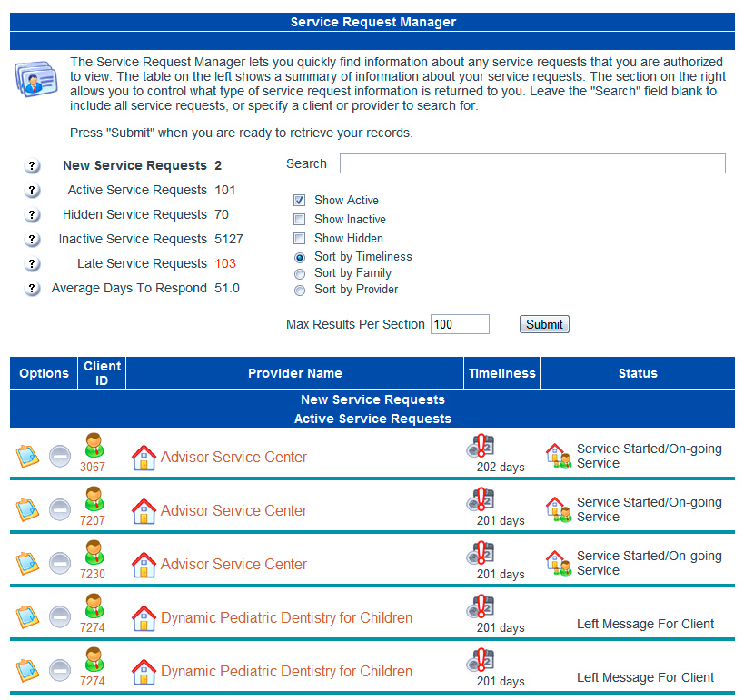Image resolution: width=744 pixels, height=700 pixels.
Task: Open notepad edit icon for client 3067
Action: 27,457
